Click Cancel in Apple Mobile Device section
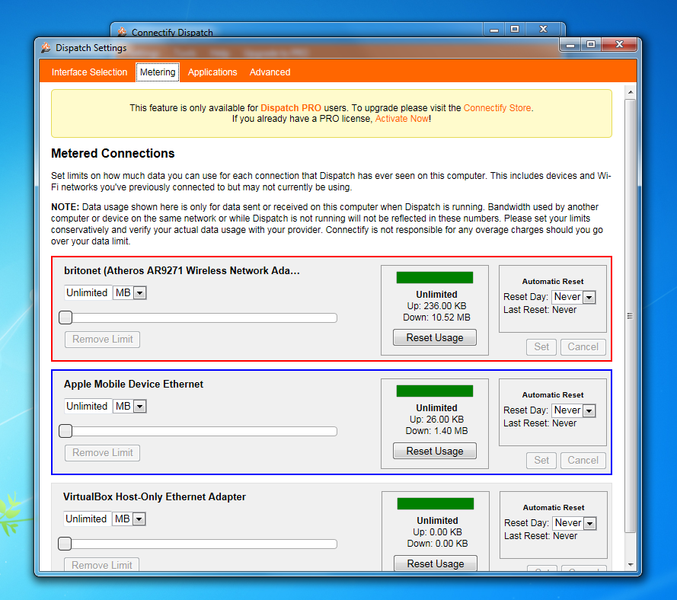 [583, 460]
